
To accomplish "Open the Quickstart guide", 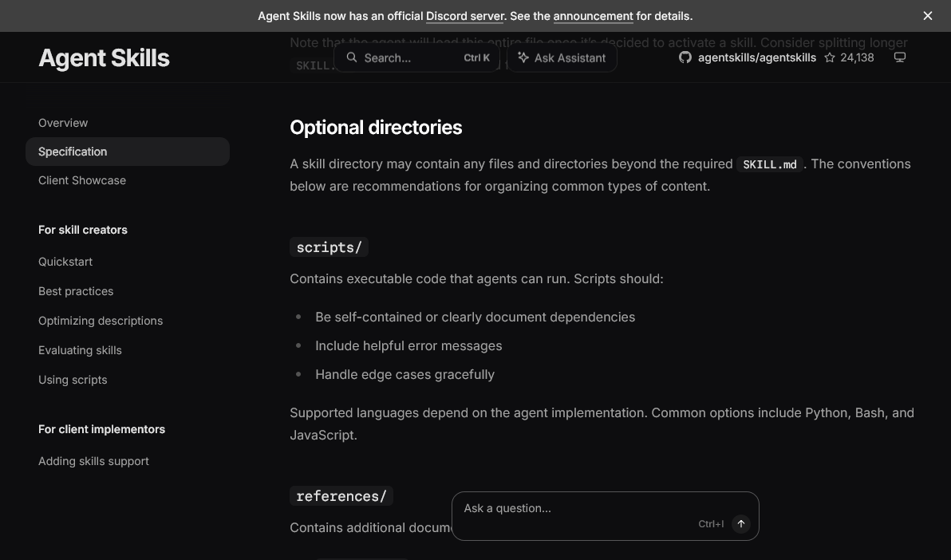I will [x=65, y=262].
